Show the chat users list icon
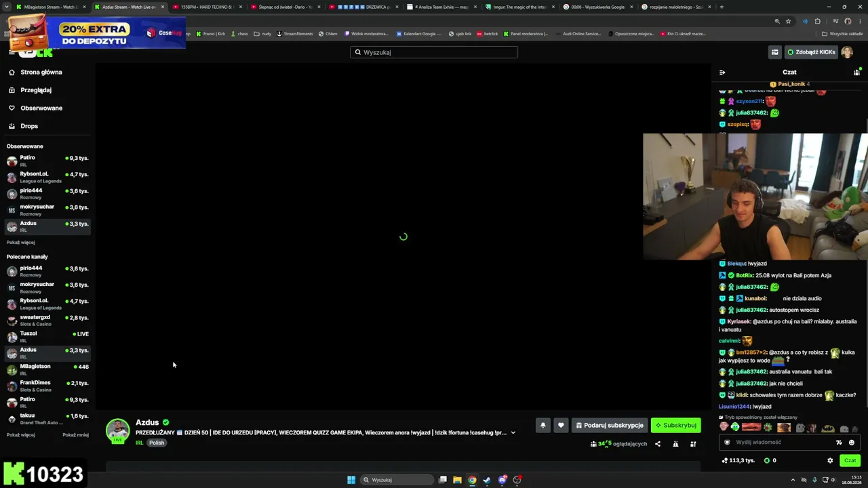The height and width of the screenshot is (488, 868). tap(856, 72)
